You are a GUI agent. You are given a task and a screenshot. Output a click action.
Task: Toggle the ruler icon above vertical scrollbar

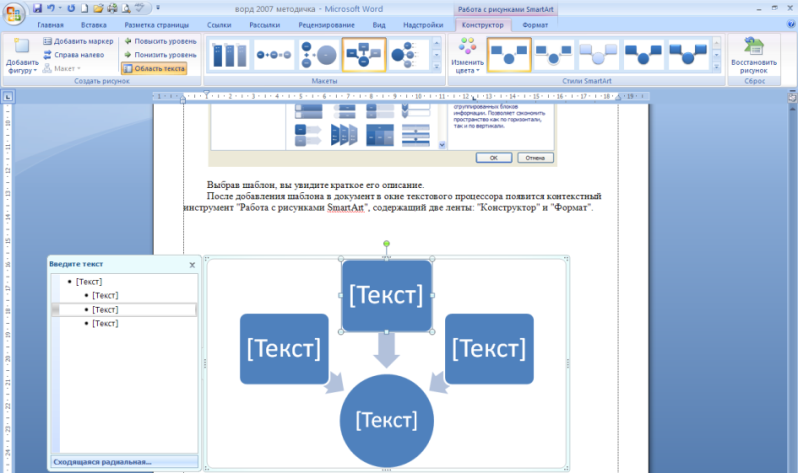tap(792, 97)
